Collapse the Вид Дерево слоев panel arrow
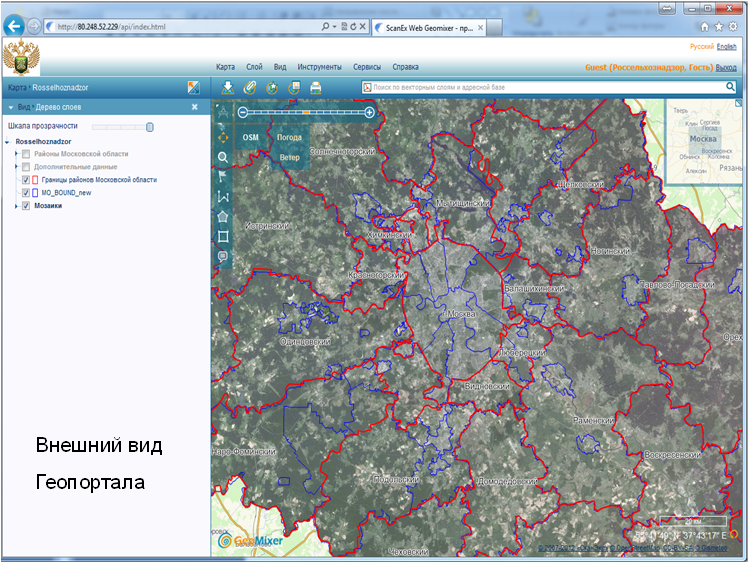Viewport: 749px width, 563px height. [11, 107]
